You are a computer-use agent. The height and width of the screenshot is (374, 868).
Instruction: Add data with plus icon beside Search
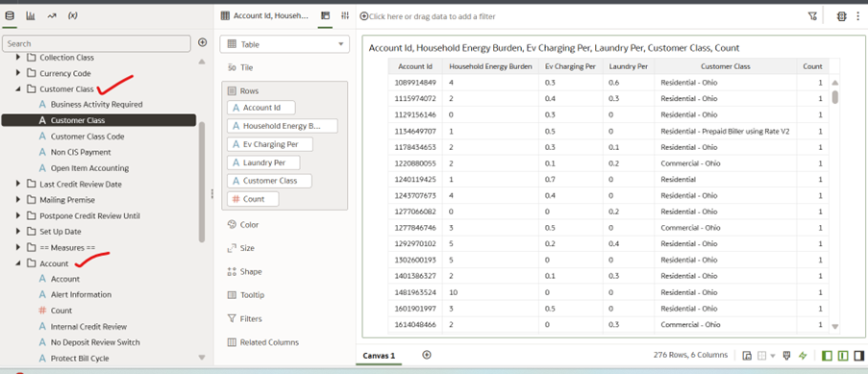[203, 42]
